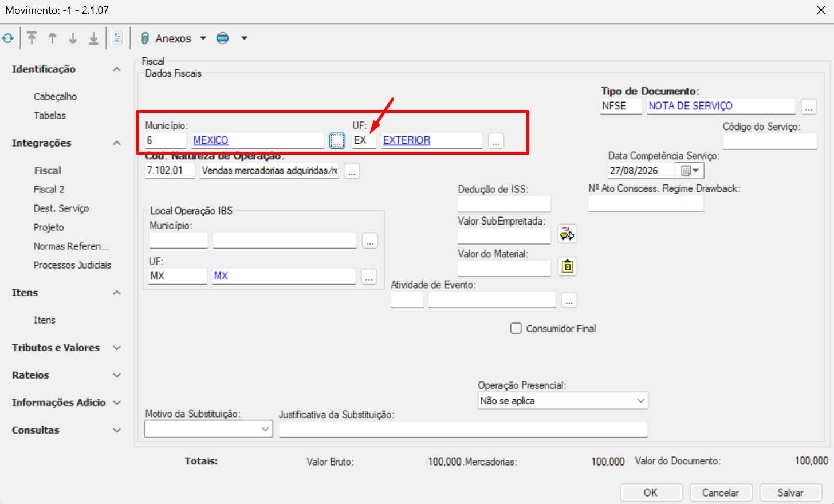Viewport: 834px width, 504px height.
Task: Open the Anexos dropdown arrow
Action: pyautogui.click(x=203, y=38)
